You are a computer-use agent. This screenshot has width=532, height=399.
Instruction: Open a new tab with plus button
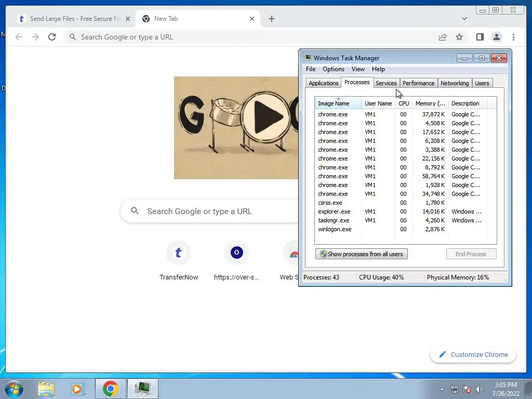point(271,19)
